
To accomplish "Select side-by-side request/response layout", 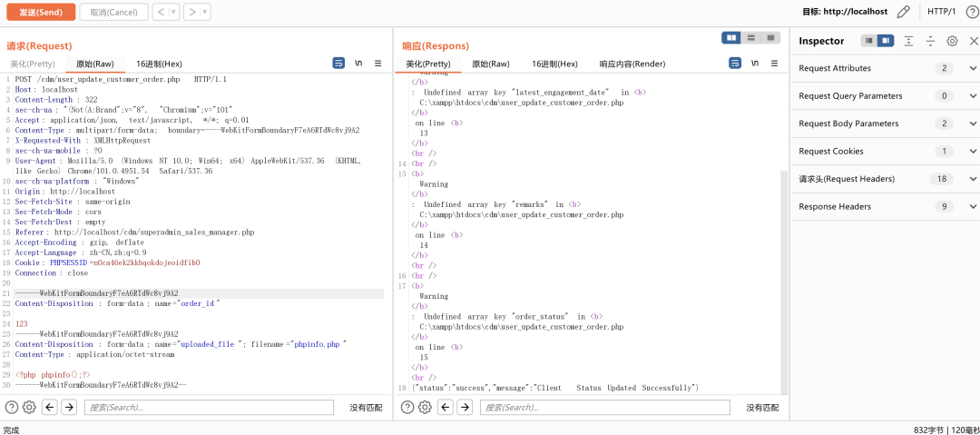I will [731, 38].
